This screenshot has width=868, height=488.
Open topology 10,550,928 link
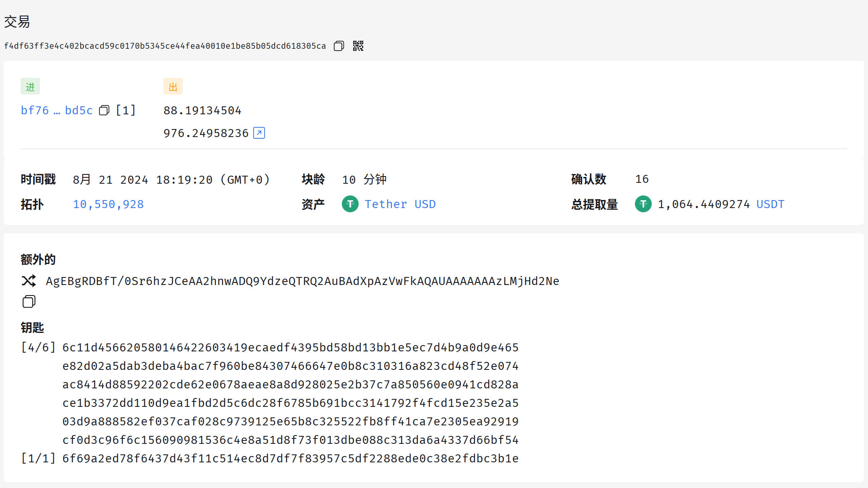tap(108, 204)
